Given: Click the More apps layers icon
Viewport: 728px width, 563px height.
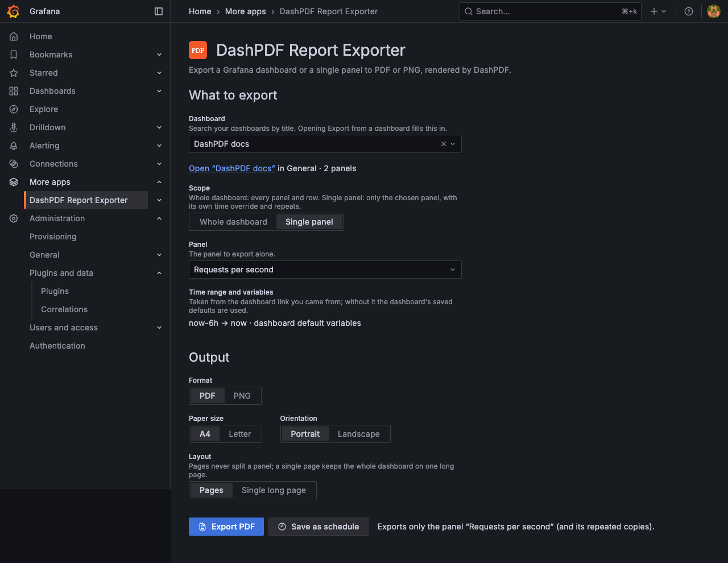Looking at the screenshot, I should click(14, 182).
